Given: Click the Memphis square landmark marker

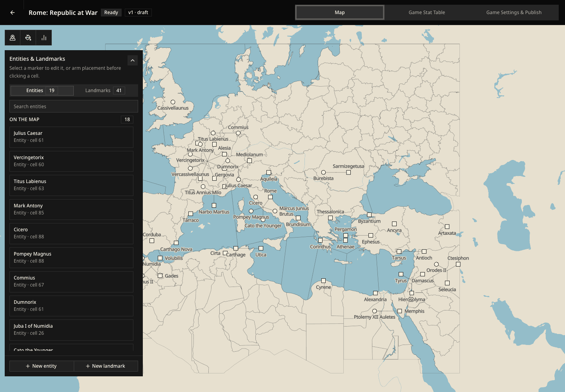Looking at the screenshot, I should coord(400,311).
